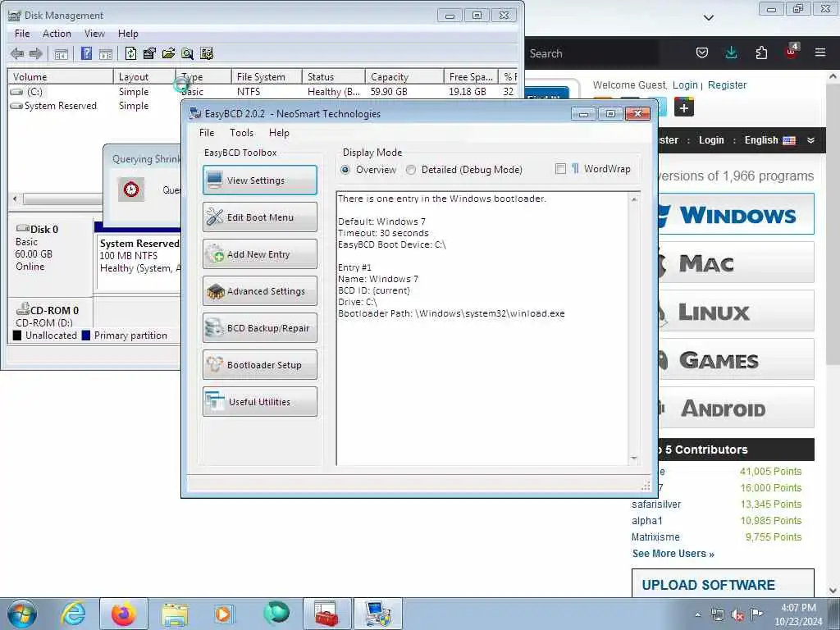Screen dimensions: 840x630
Task: Click magnifier icon in Disk Management toolbar
Action: (187, 53)
